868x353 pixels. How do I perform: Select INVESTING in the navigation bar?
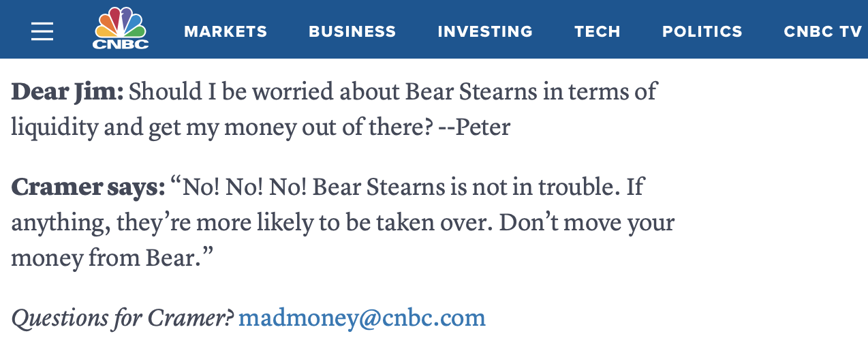click(x=485, y=31)
